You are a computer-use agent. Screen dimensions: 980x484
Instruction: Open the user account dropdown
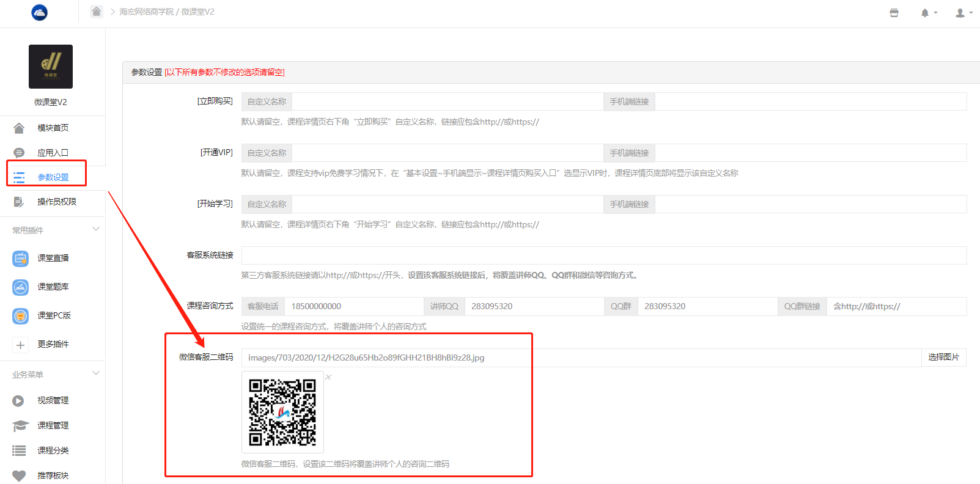(x=964, y=13)
